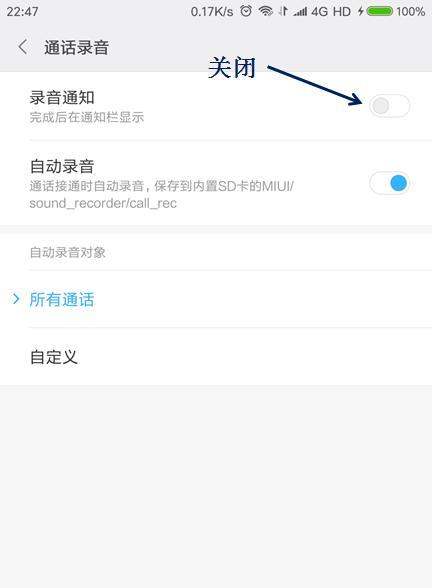
Task: Tap the charging bolt icon
Action: tap(361, 11)
